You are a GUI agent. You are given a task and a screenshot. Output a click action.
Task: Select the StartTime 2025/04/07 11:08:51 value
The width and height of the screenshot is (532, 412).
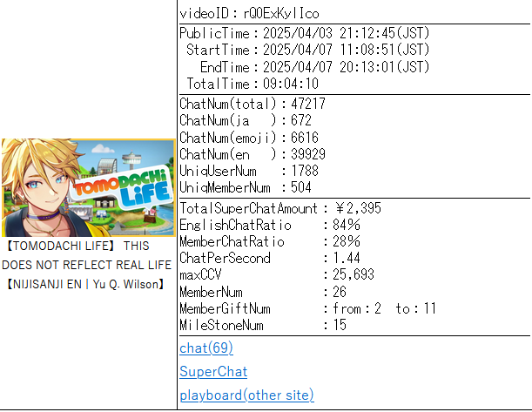point(346,50)
